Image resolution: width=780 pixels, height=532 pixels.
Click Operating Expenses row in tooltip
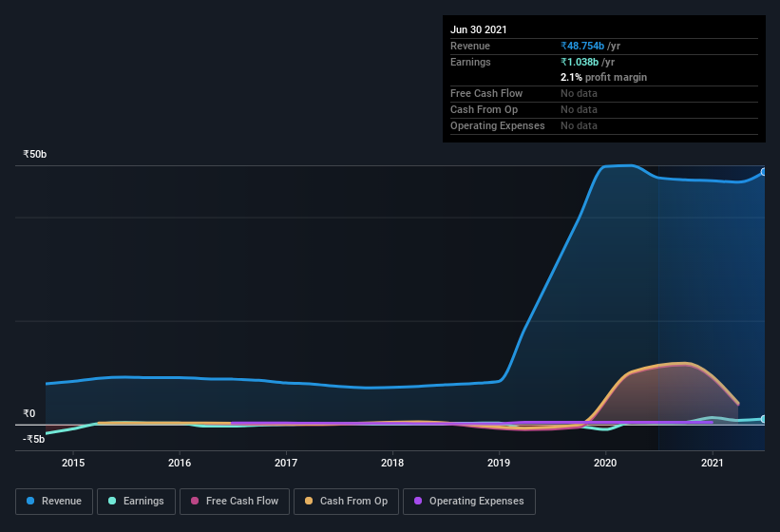point(604,125)
